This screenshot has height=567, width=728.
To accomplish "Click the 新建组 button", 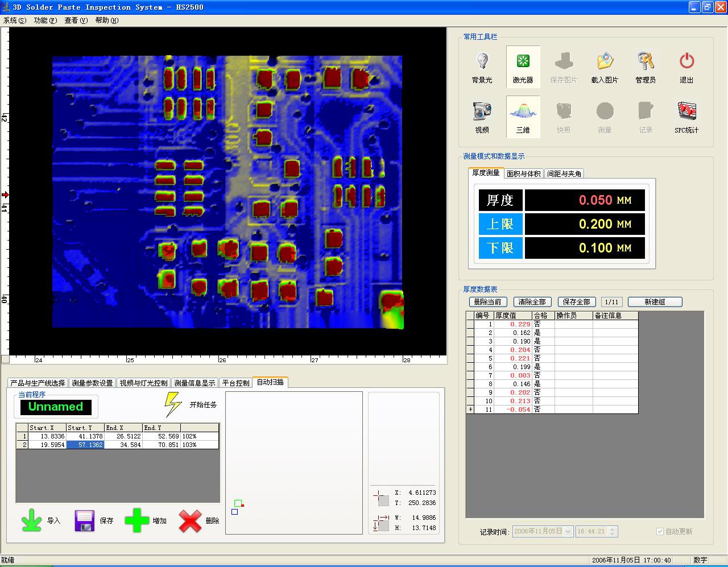I will click(x=655, y=302).
